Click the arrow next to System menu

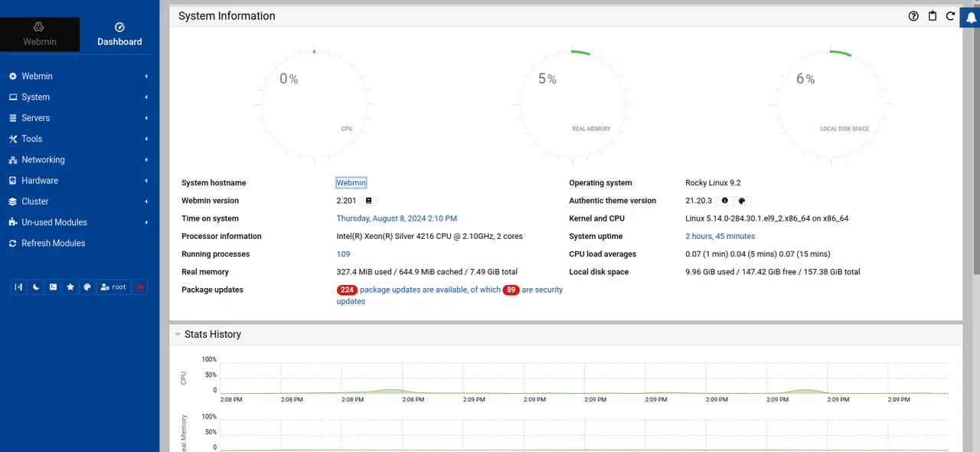tap(145, 97)
